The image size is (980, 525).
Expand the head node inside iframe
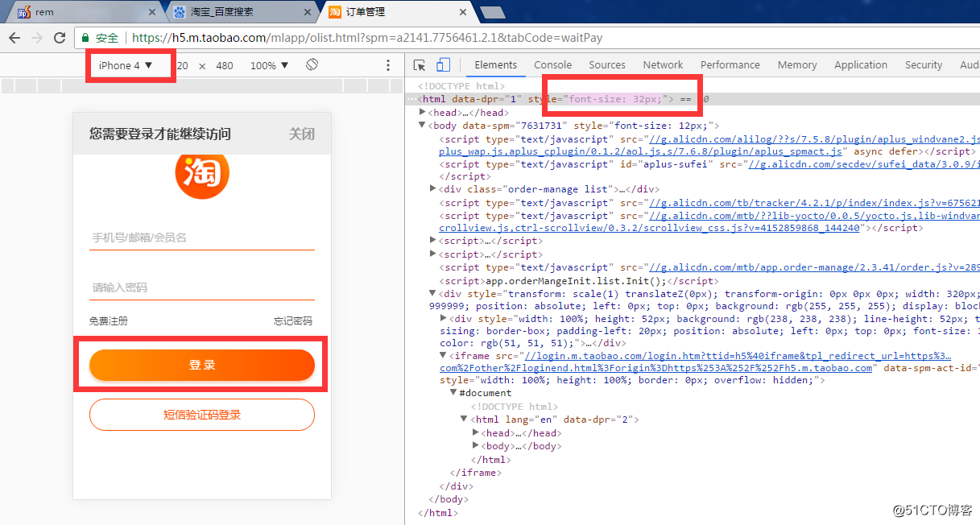point(476,433)
